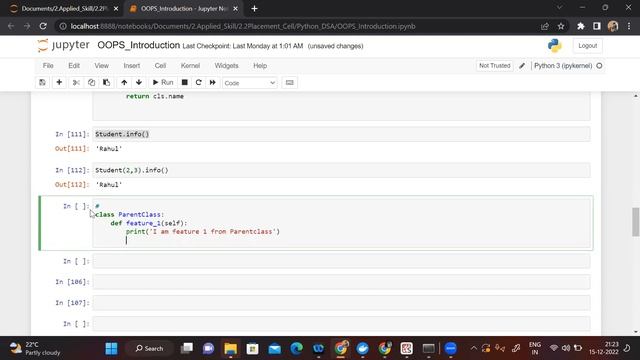The height and width of the screenshot is (360, 640).
Task: Click the Not Trusted button
Action: pos(495,66)
